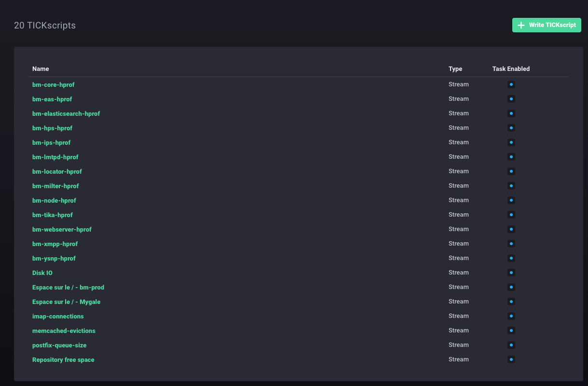
Task: Open the bm-elasticsearch-hprof script
Action: [x=66, y=113]
